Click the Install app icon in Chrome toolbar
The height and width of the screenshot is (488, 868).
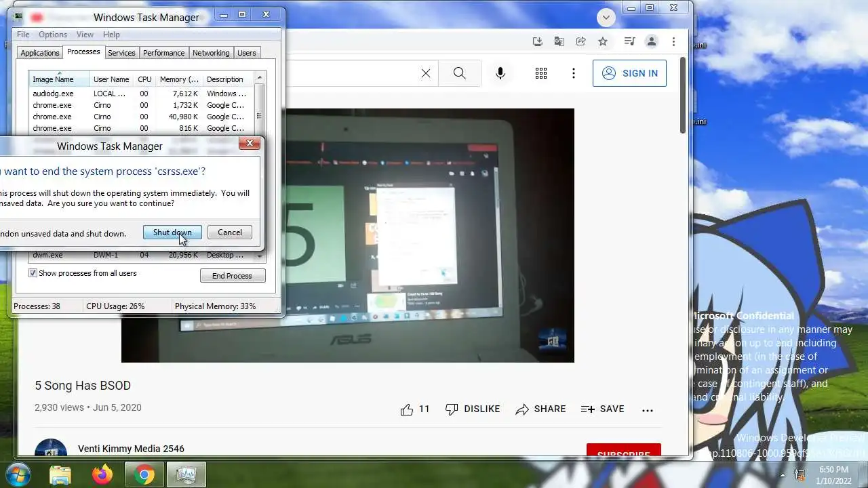click(x=538, y=41)
